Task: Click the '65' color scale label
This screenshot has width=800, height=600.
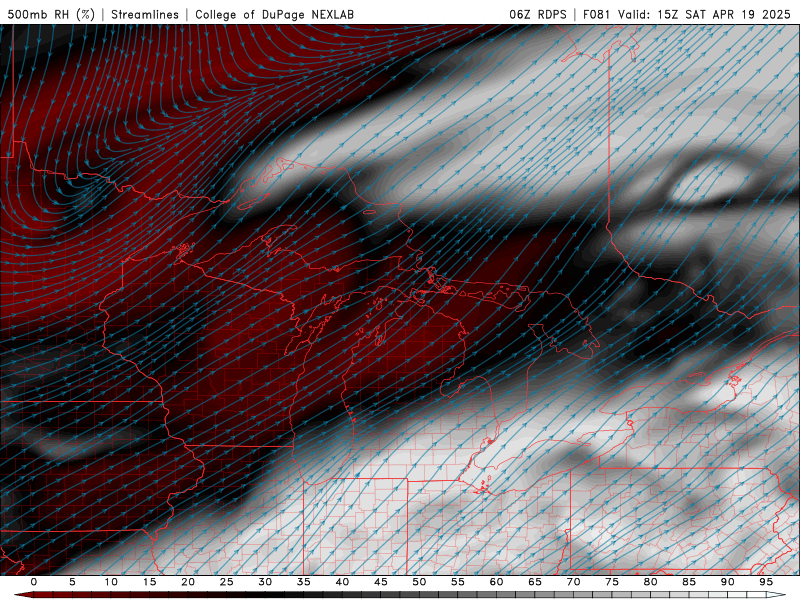Action: [x=535, y=582]
